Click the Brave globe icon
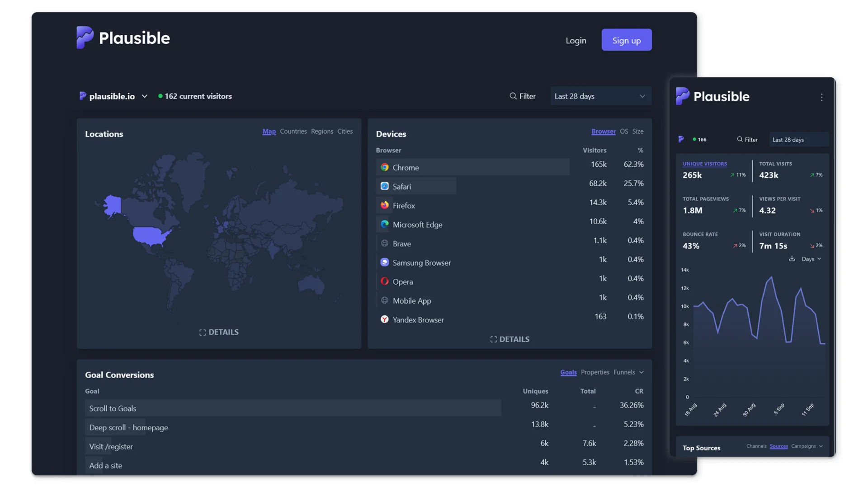This screenshot has width=868, height=488. tap(384, 243)
